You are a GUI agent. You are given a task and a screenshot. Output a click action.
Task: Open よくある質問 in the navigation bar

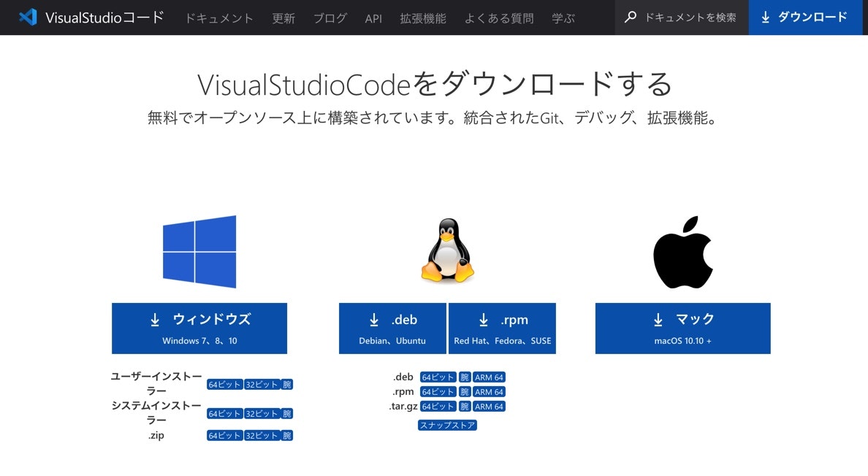(499, 18)
